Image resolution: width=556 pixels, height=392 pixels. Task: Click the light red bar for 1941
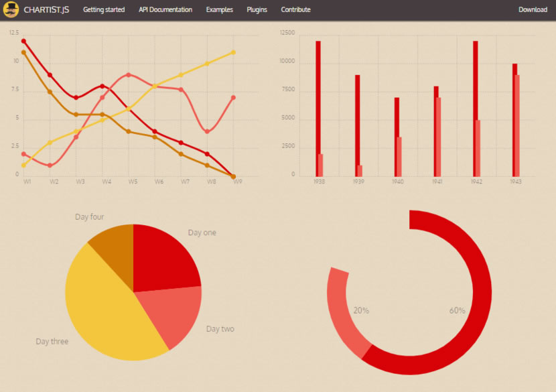(439, 137)
